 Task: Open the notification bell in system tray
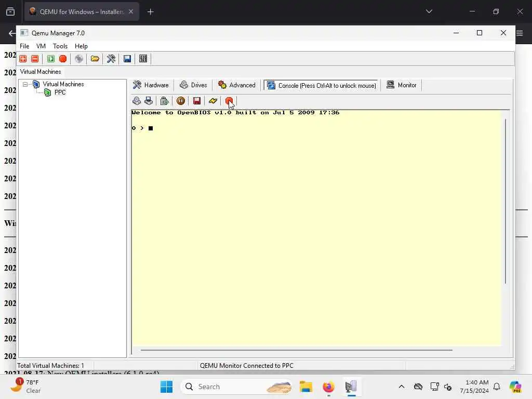pos(497,387)
